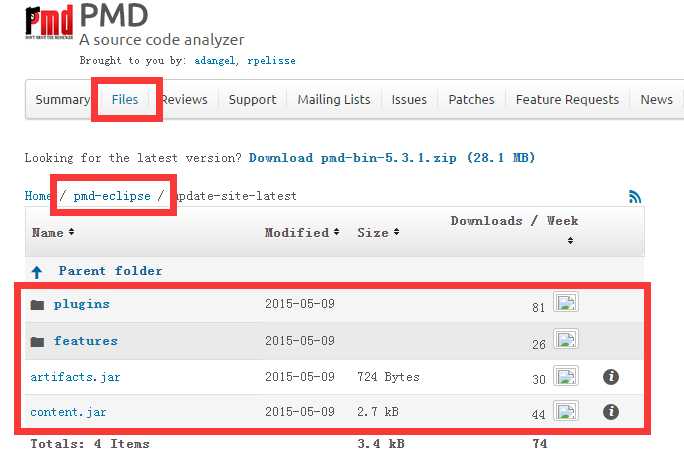
Task: Click modified date in content.jar row
Action: tap(300, 412)
